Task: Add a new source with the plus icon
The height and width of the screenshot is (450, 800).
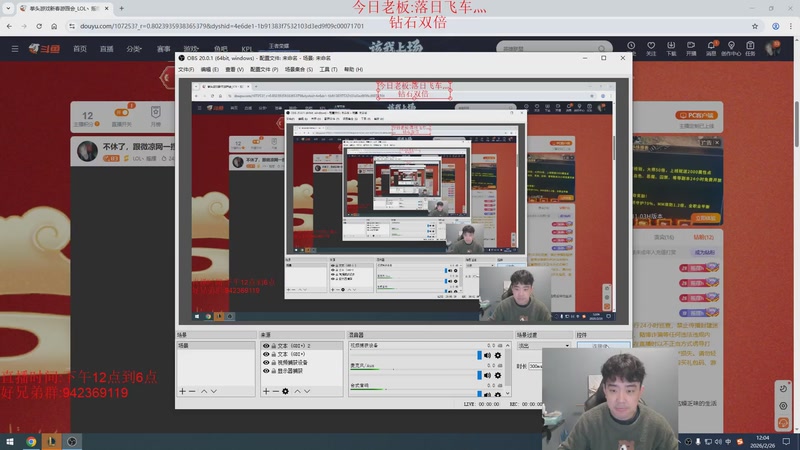Action: click(266, 391)
